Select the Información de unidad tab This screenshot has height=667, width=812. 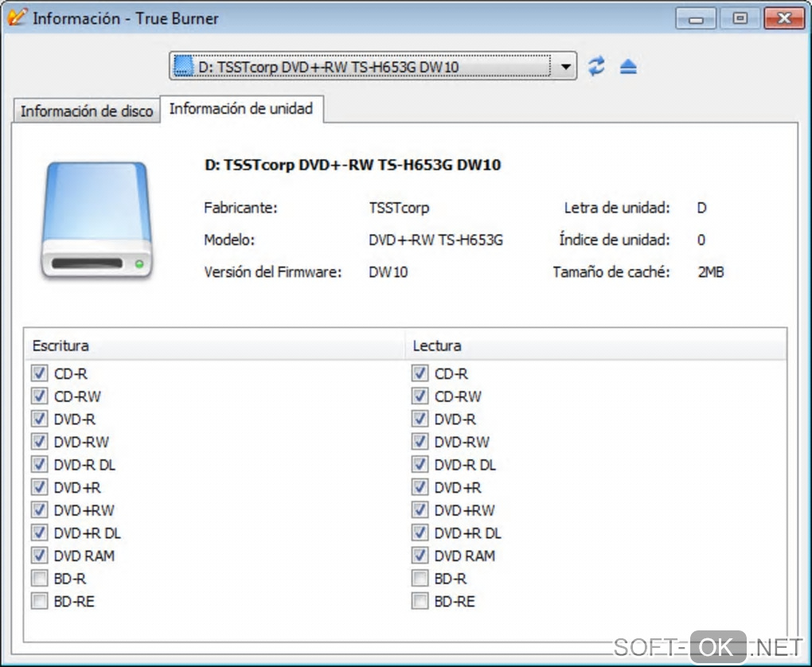[241, 109]
